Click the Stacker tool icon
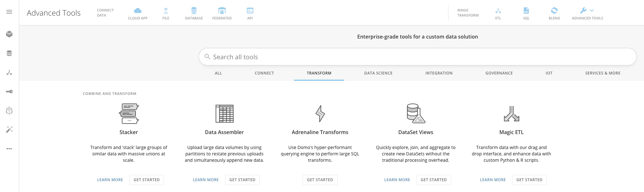 click(x=129, y=113)
